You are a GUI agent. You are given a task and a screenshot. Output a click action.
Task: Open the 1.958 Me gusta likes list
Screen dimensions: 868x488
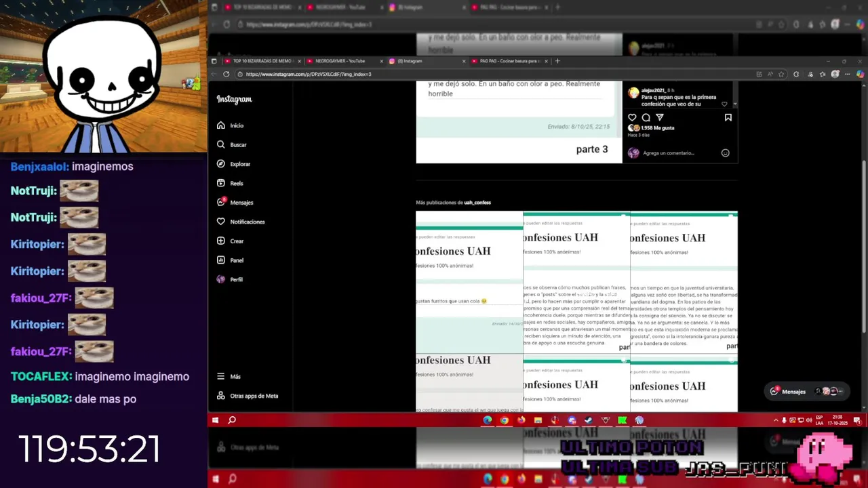tap(658, 127)
